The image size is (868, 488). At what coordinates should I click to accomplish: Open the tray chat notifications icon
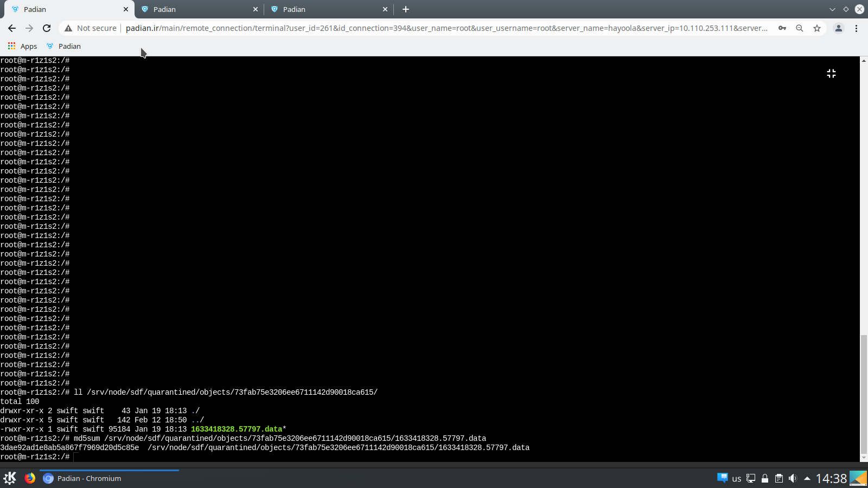click(722, 478)
